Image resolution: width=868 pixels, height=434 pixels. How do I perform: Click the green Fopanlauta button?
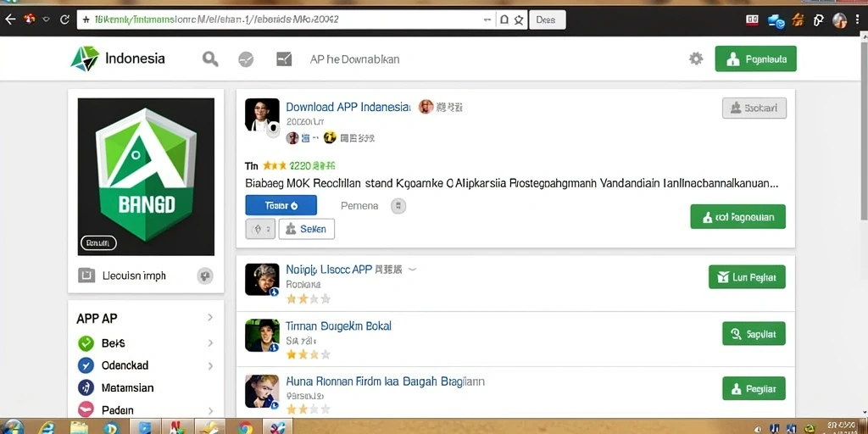pos(755,58)
